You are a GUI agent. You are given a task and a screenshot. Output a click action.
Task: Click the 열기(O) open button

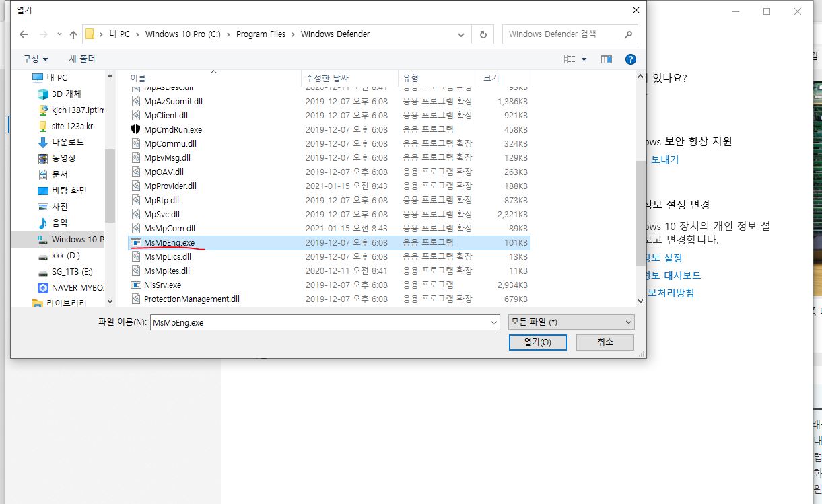(538, 342)
